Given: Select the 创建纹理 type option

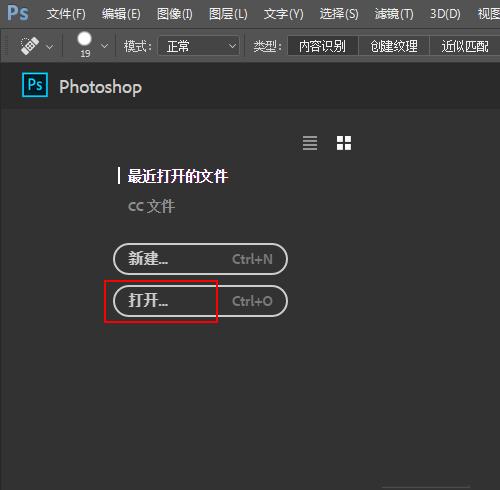Looking at the screenshot, I should pos(394,46).
